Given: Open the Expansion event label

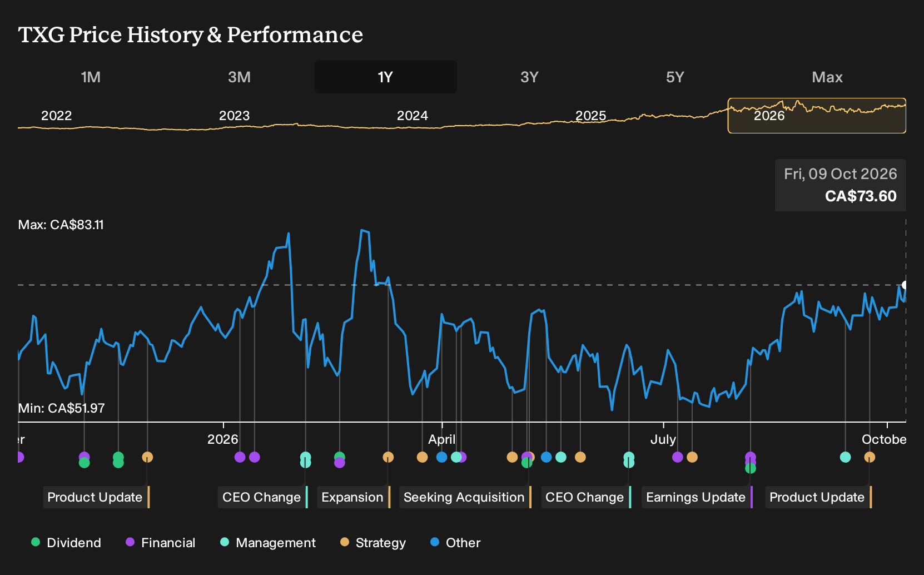Looking at the screenshot, I should pyautogui.click(x=354, y=497).
